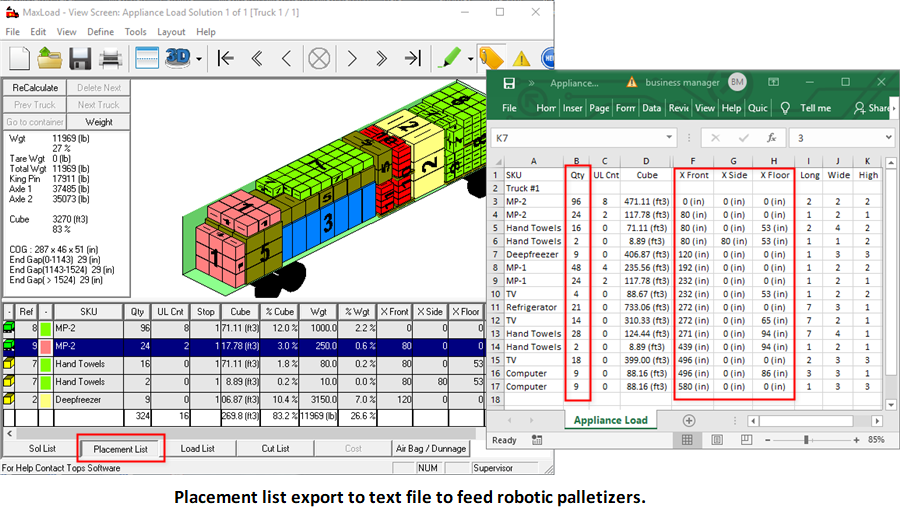This screenshot has height=521, width=900.
Task: Select Normal view button in Excel status bar
Action: (x=687, y=440)
